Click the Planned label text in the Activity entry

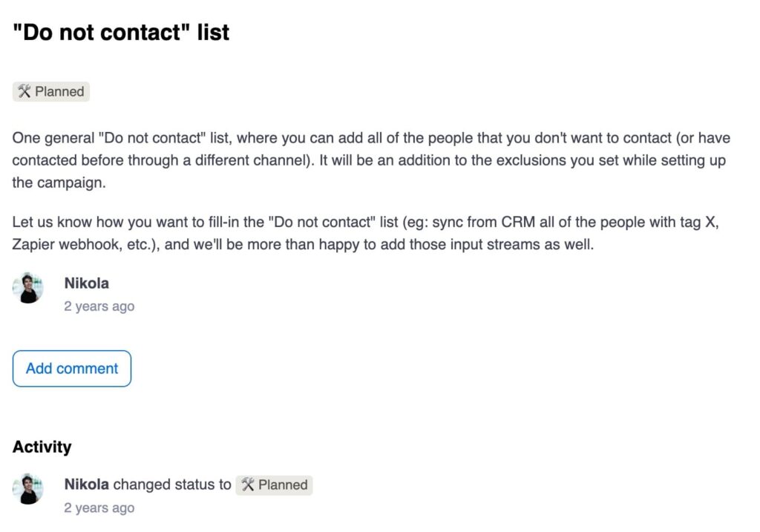(283, 485)
